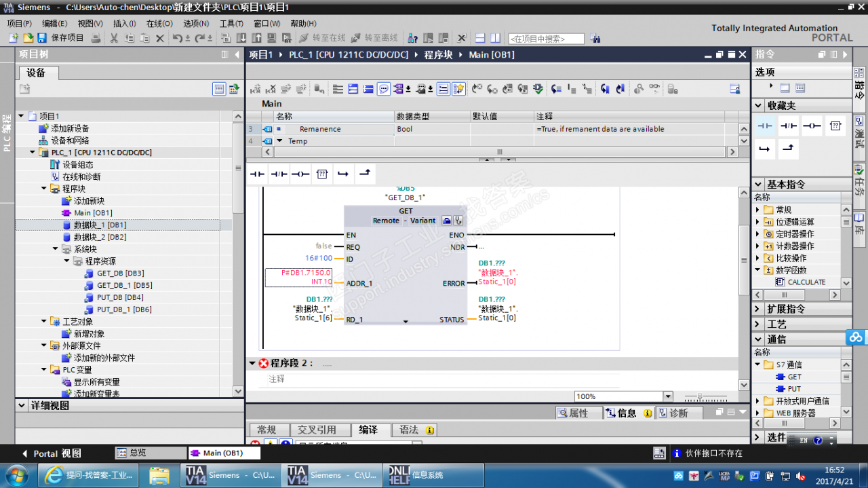
Task: Insert output coil in editor bar
Action: [300, 174]
